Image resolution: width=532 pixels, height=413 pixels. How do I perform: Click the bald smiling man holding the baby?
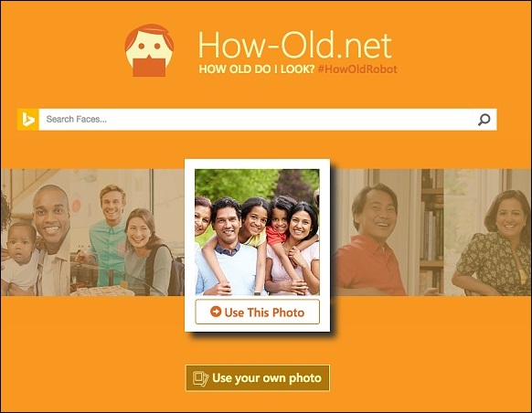52,239
